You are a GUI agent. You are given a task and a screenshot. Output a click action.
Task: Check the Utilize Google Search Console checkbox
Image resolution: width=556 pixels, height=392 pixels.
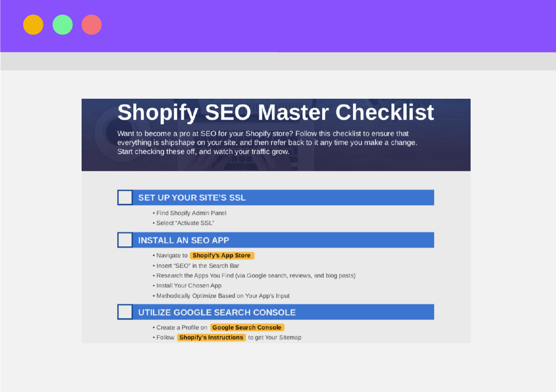125,312
